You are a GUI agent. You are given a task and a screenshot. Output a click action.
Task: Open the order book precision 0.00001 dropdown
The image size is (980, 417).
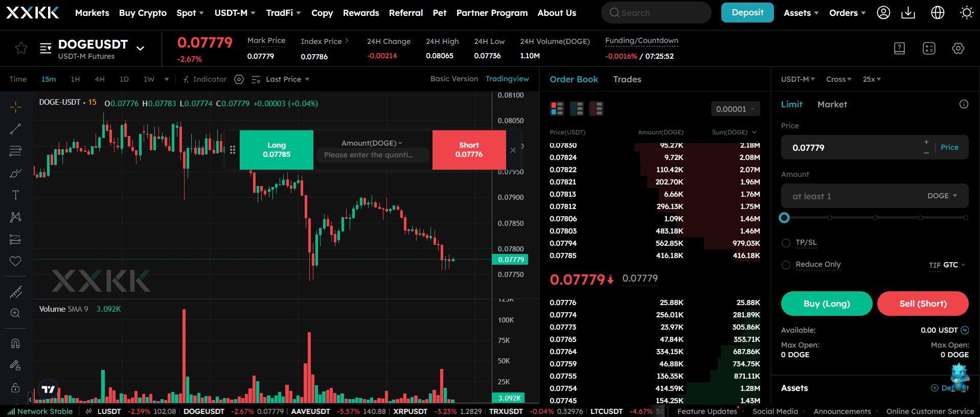(x=735, y=109)
